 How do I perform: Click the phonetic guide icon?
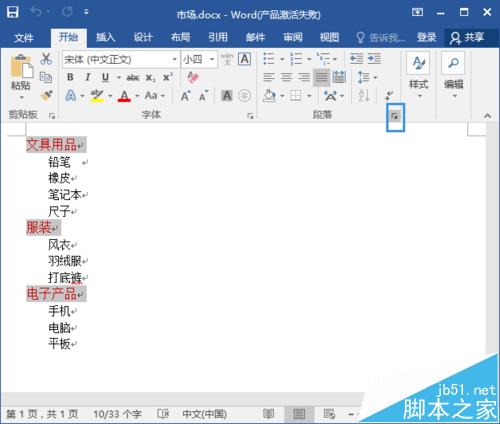(x=227, y=59)
